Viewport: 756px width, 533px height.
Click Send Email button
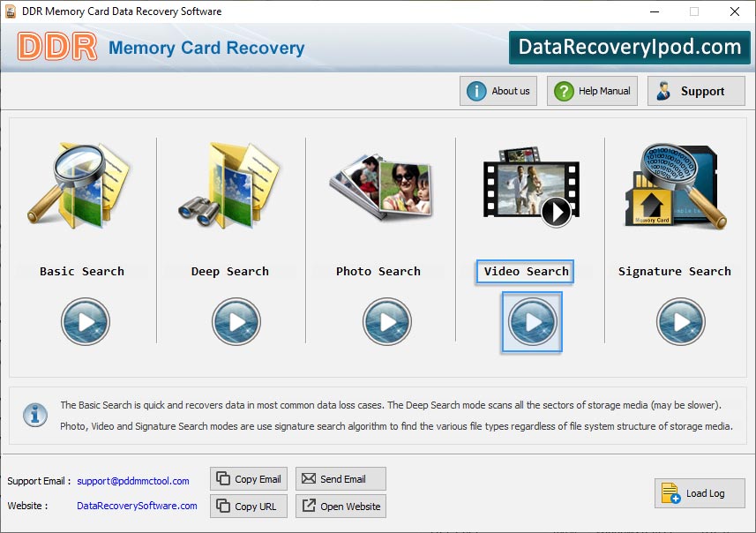341,479
